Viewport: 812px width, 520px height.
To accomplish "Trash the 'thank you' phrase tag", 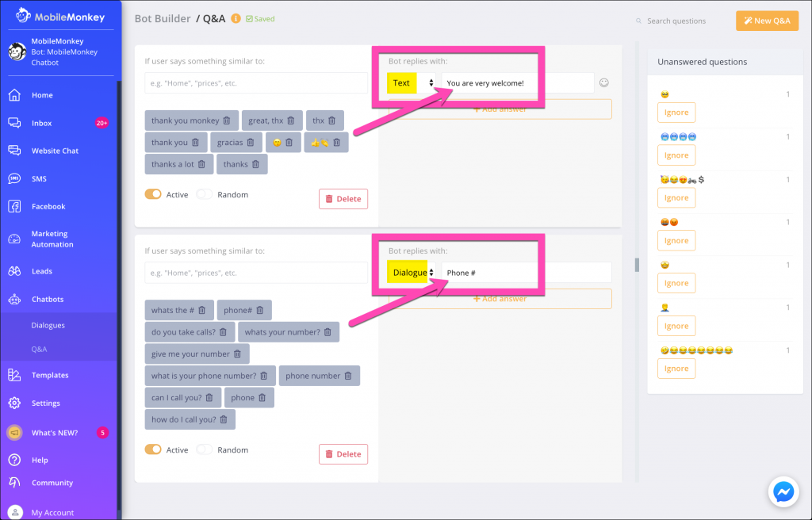I will (x=195, y=143).
